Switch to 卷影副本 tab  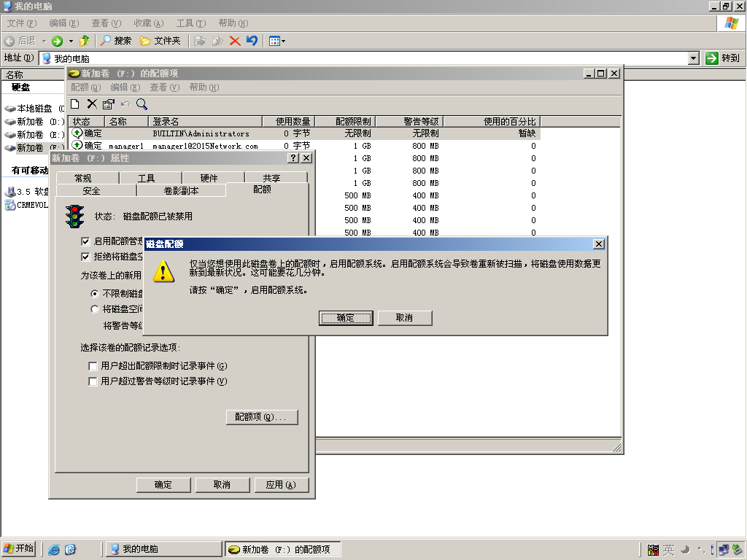(x=181, y=191)
